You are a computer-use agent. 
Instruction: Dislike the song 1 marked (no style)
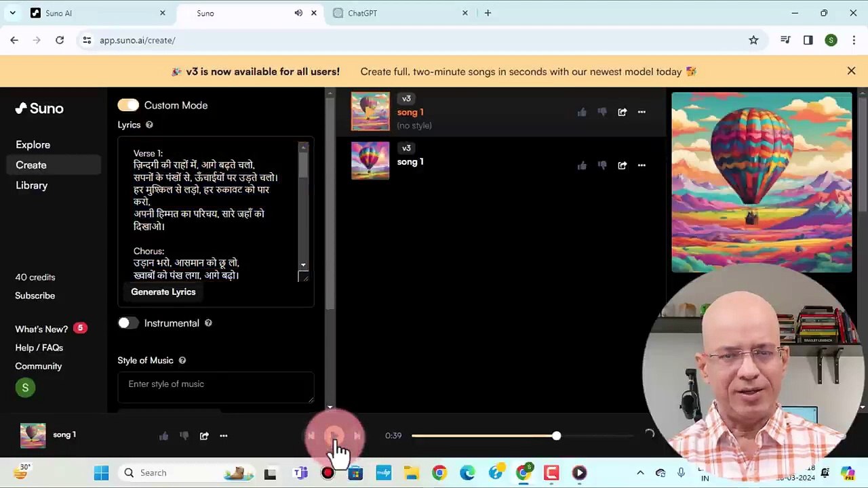(601, 112)
